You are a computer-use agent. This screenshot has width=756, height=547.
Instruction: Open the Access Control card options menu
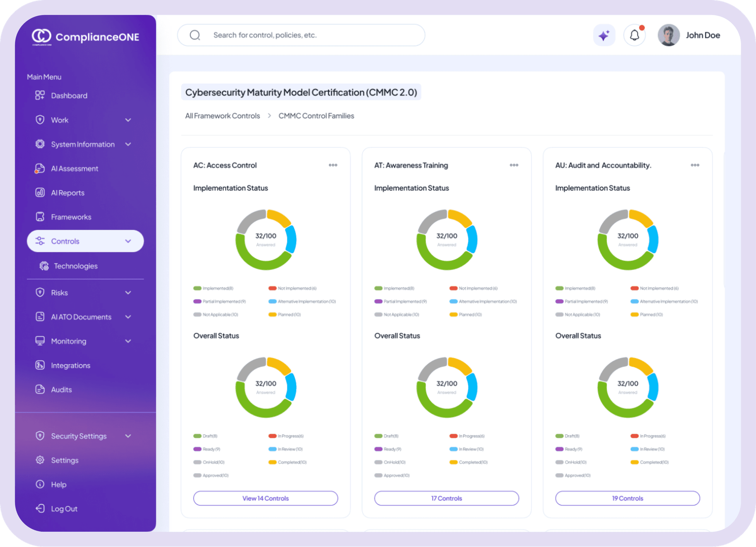pos(333,165)
